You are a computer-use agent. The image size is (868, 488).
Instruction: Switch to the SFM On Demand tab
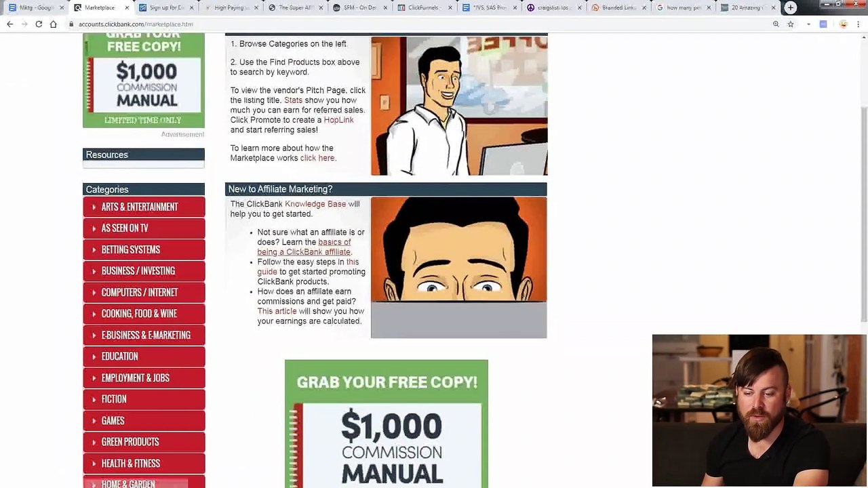tap(360, 7)
